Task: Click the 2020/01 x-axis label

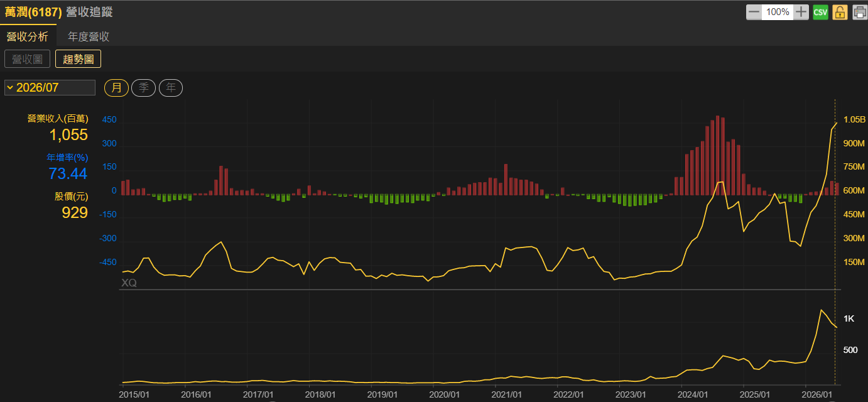Action: (445, 394)
